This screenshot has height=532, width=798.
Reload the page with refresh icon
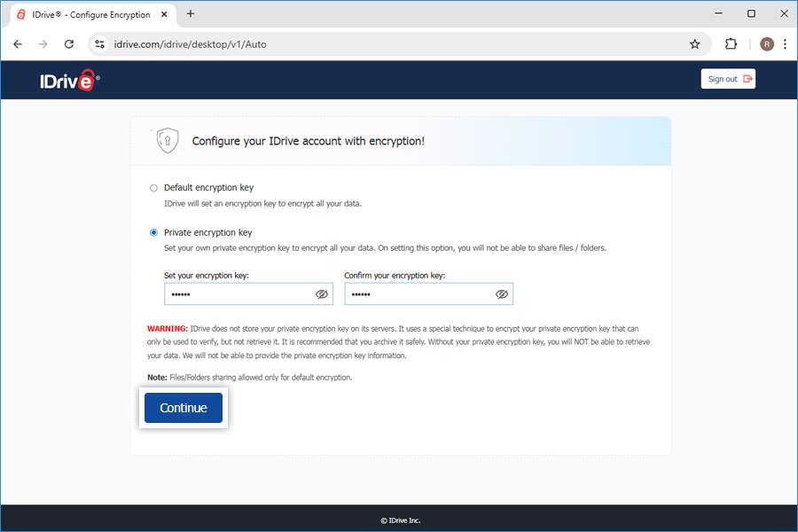[69, 44]
